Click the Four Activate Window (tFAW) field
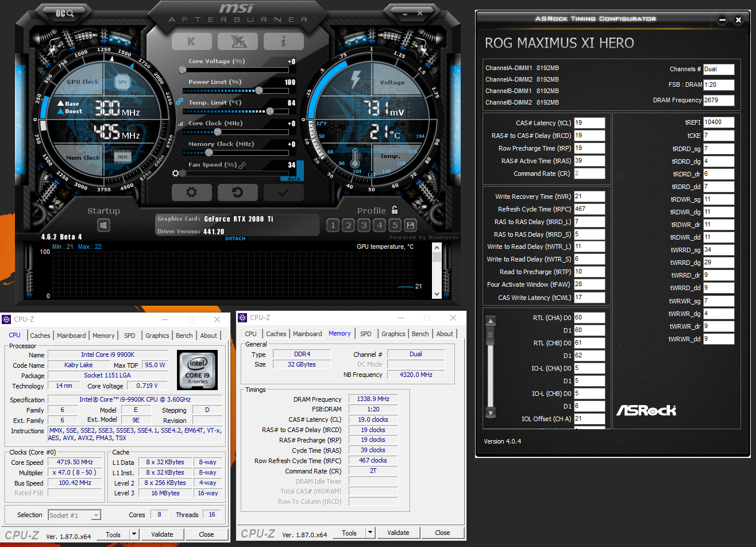Viewport: 756px width, 547px height. pos(589,284)
